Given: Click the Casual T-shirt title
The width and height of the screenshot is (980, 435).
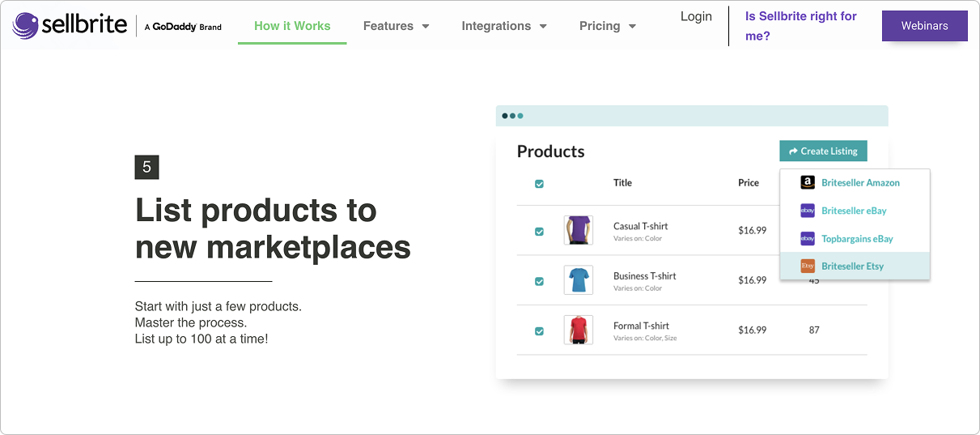Looking at the screenshot, I should click(x=641, y=226).
